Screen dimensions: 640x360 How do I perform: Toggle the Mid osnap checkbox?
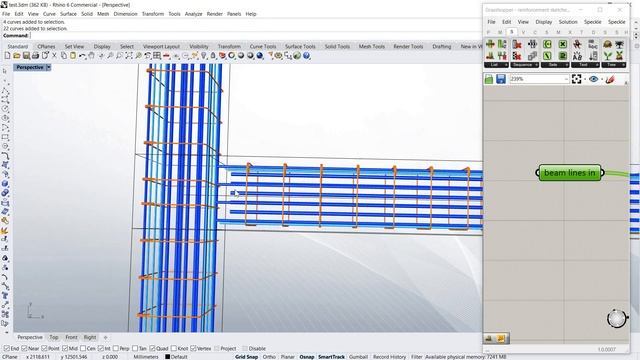tap(65, 349)
